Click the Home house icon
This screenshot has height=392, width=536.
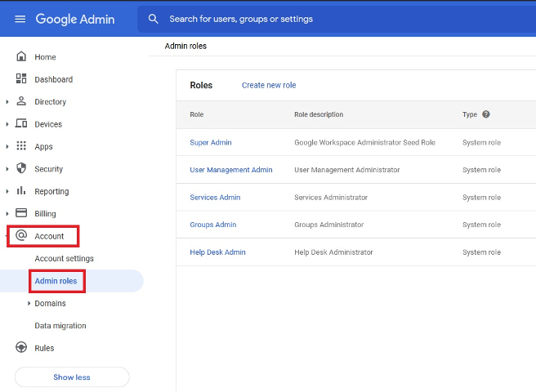point(21,56)
